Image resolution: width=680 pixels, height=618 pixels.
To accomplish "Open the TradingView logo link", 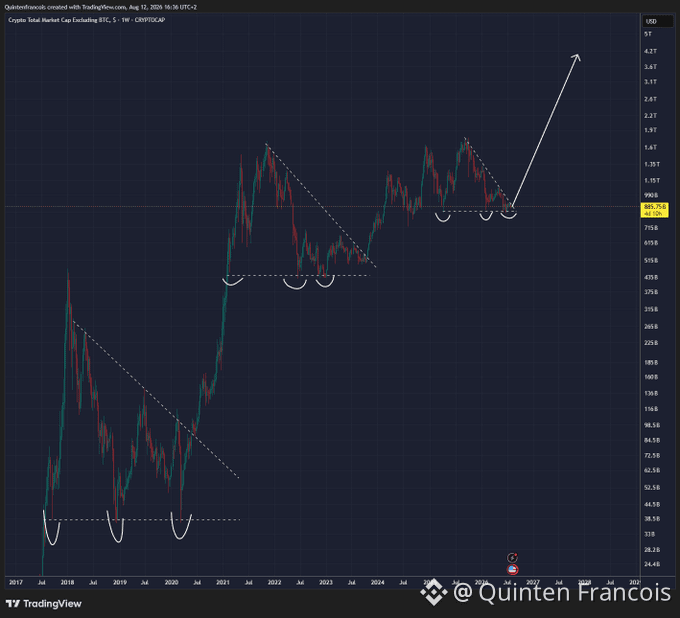I will point(44,603).
